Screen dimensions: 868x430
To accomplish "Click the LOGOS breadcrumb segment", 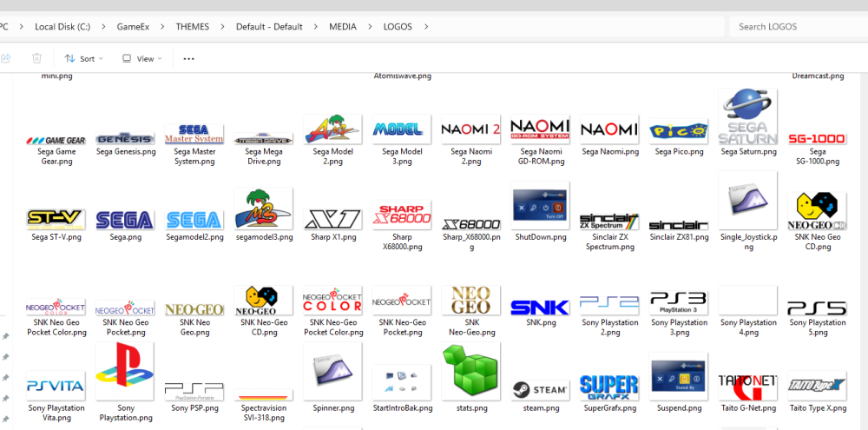I will [x=398, y=27].
